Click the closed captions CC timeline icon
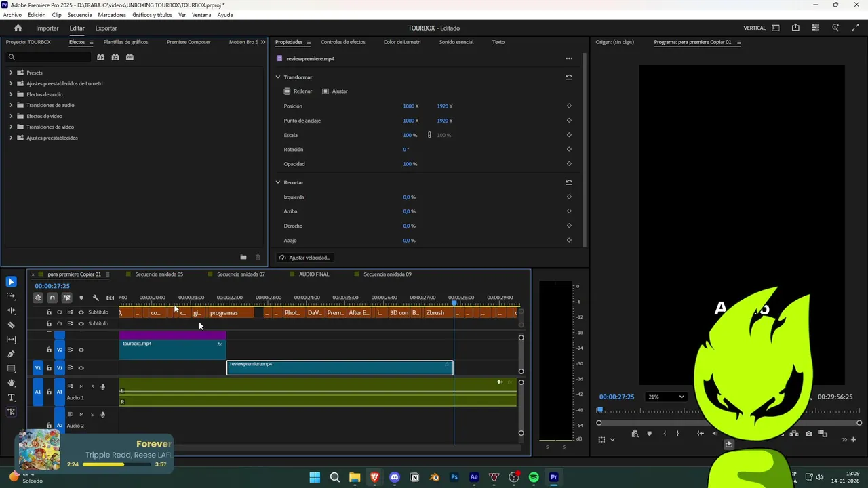Viewport: 868px width, 488px height. [x=111, y=298]
